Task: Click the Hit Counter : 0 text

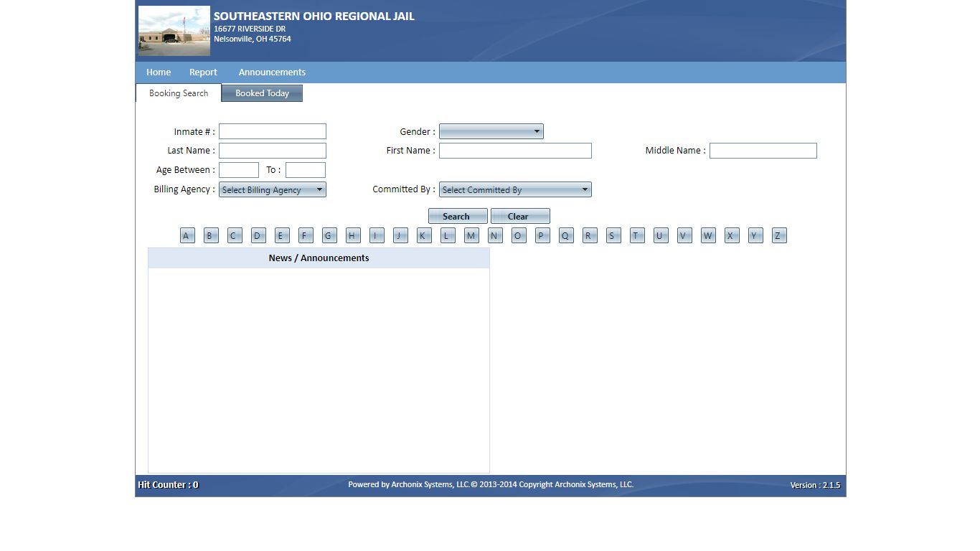Action: click(x=168, y=485)
